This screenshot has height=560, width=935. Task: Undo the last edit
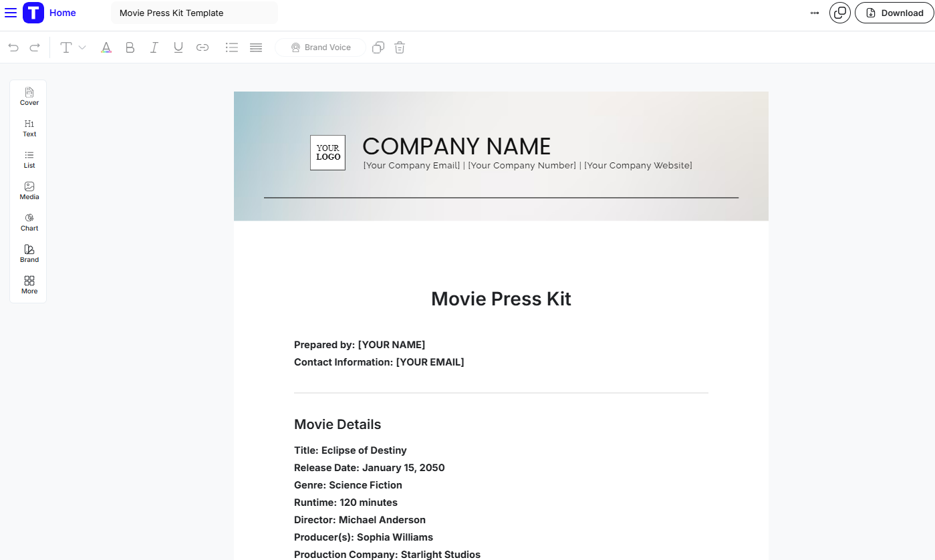click(13, 47)
